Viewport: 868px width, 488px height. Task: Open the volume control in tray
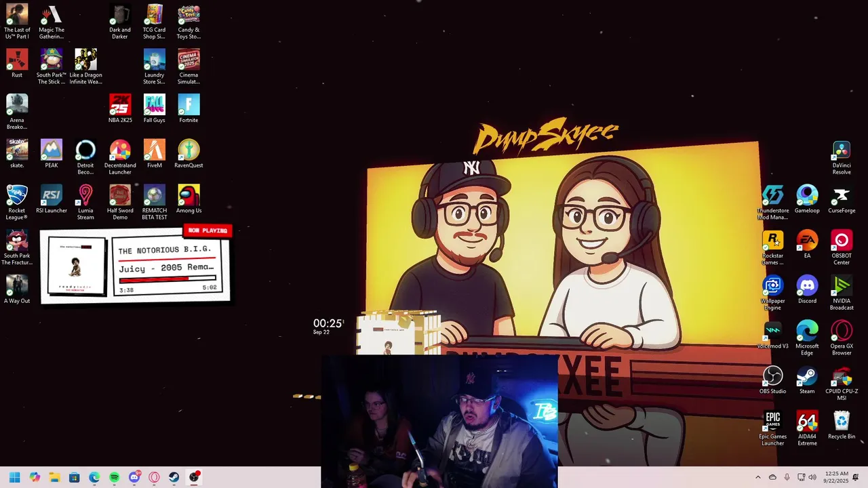pos(812,477)
